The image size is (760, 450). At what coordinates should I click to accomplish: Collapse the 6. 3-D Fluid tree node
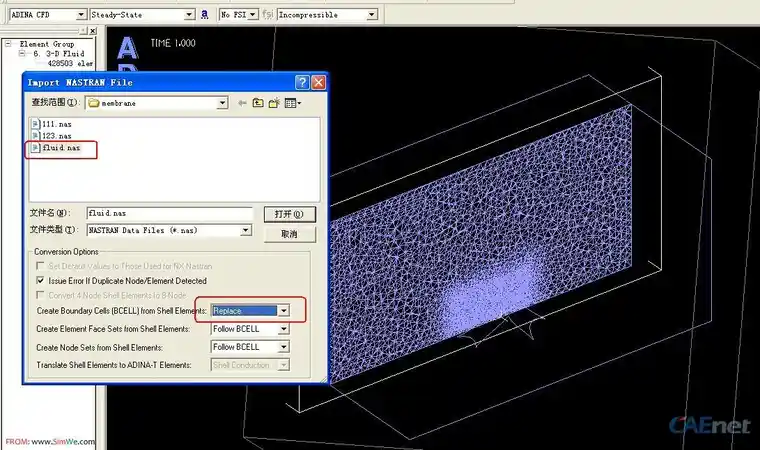22,53
